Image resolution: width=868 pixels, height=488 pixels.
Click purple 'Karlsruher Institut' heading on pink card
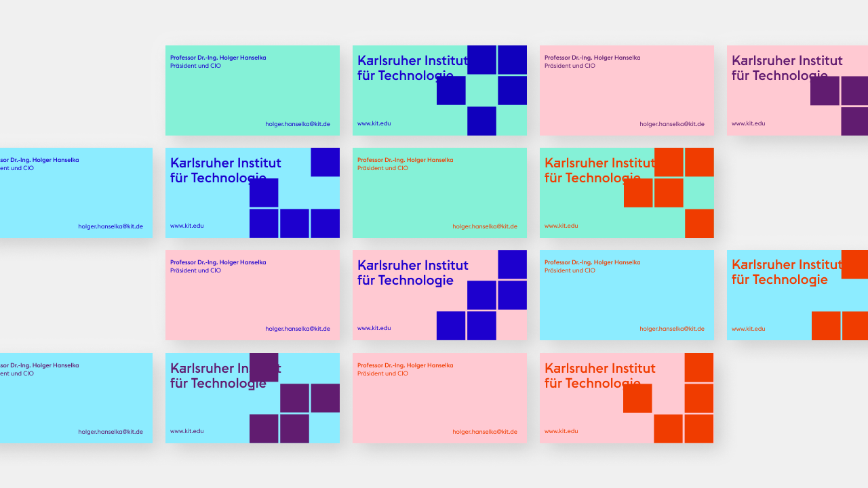787,60
